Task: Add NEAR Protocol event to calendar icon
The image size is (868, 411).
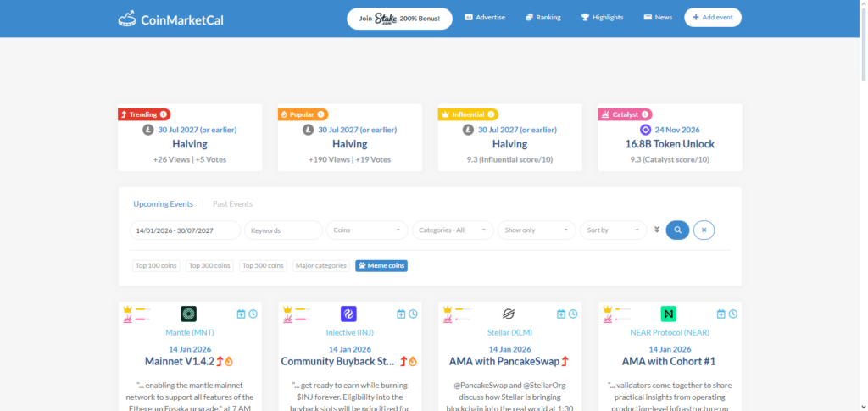Action: point(721,314)
